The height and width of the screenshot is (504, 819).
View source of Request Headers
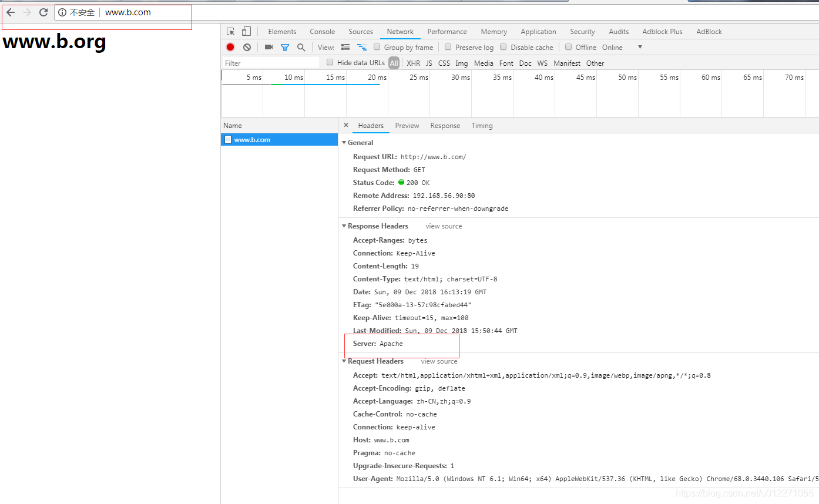point(439,361)
